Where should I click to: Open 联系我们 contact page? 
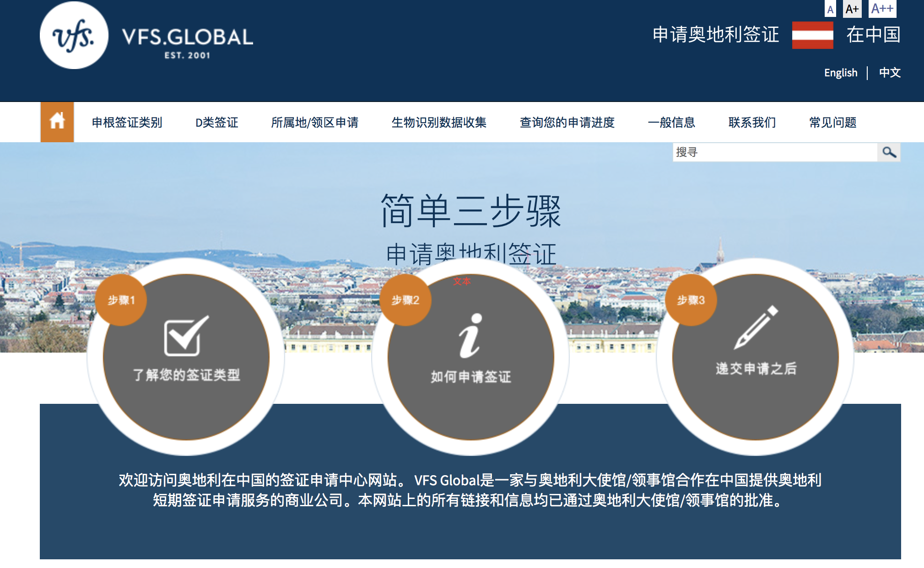click(752, 123)
